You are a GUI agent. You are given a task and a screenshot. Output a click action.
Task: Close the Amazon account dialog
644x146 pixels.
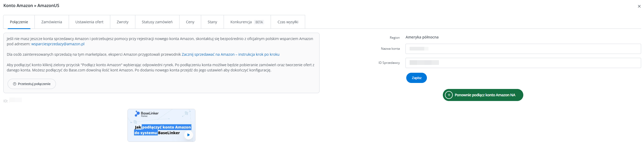[639, 6]
